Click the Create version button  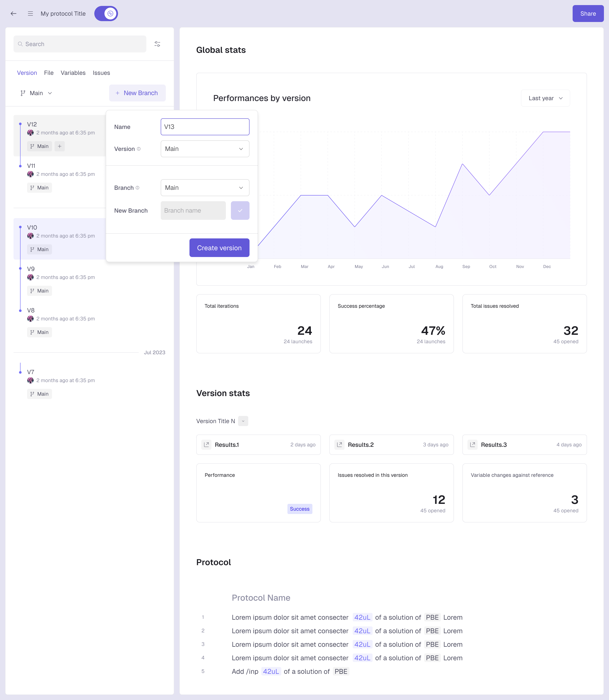click(x=219, y=248)
